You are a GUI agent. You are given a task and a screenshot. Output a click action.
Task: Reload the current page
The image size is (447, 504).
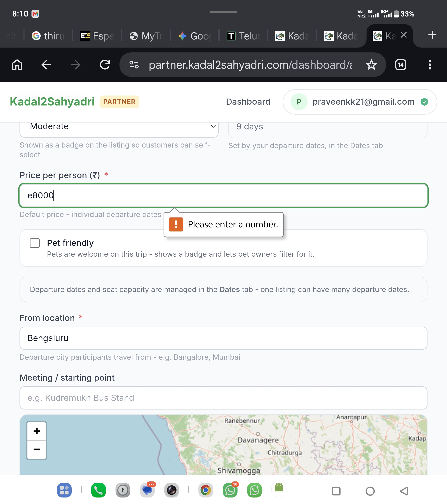point(105,65)
